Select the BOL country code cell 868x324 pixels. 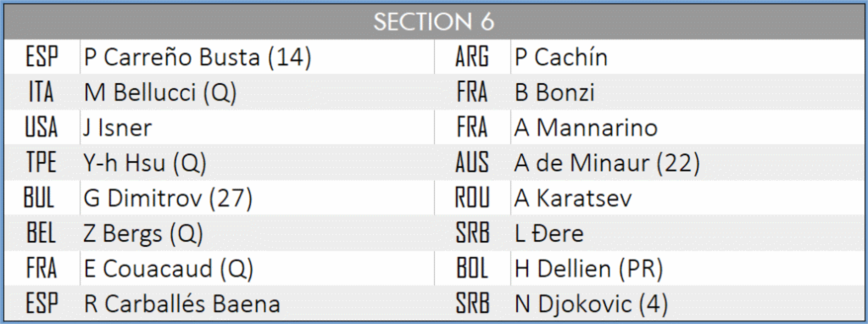[x=473, y=268]
